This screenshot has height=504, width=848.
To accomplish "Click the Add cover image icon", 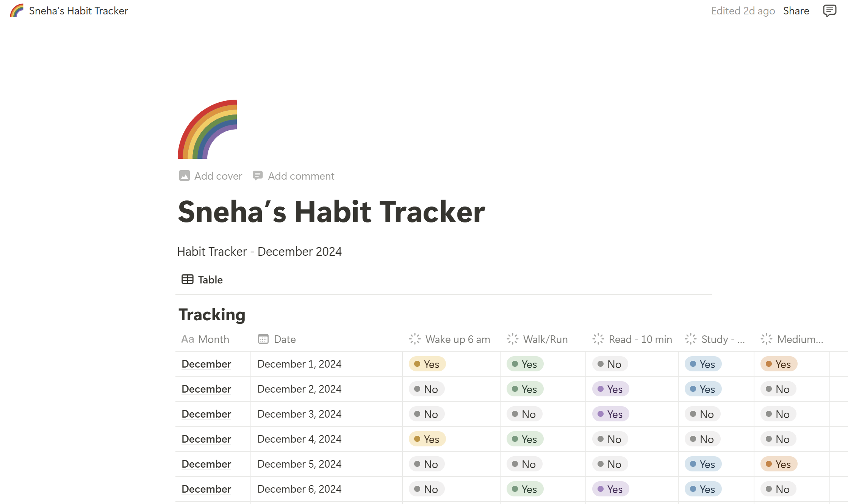I will pos(184,176).
